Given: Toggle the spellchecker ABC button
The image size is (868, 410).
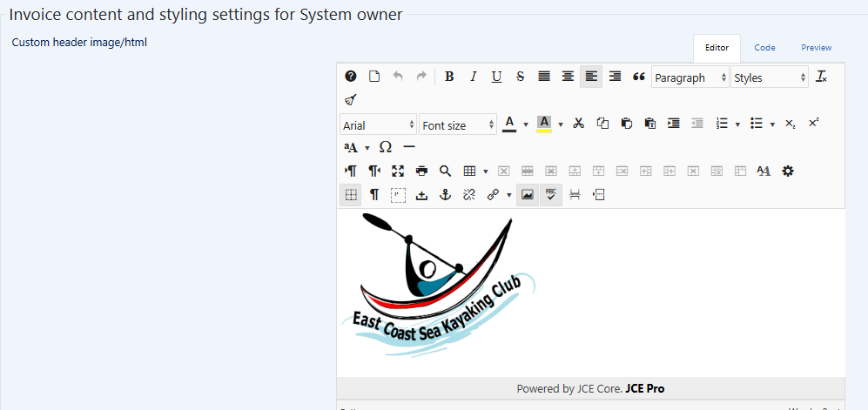Looking at the screenshot, I should [x=550, y=195].
